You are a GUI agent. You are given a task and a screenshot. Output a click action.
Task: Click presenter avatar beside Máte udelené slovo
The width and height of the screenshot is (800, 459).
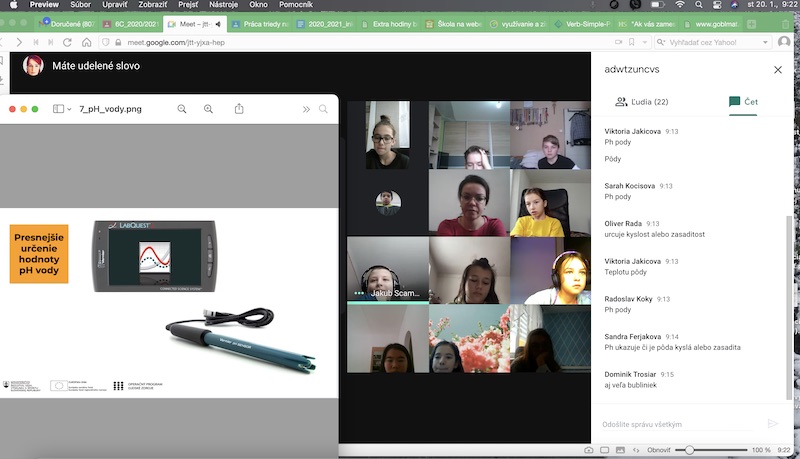point(33,66)
